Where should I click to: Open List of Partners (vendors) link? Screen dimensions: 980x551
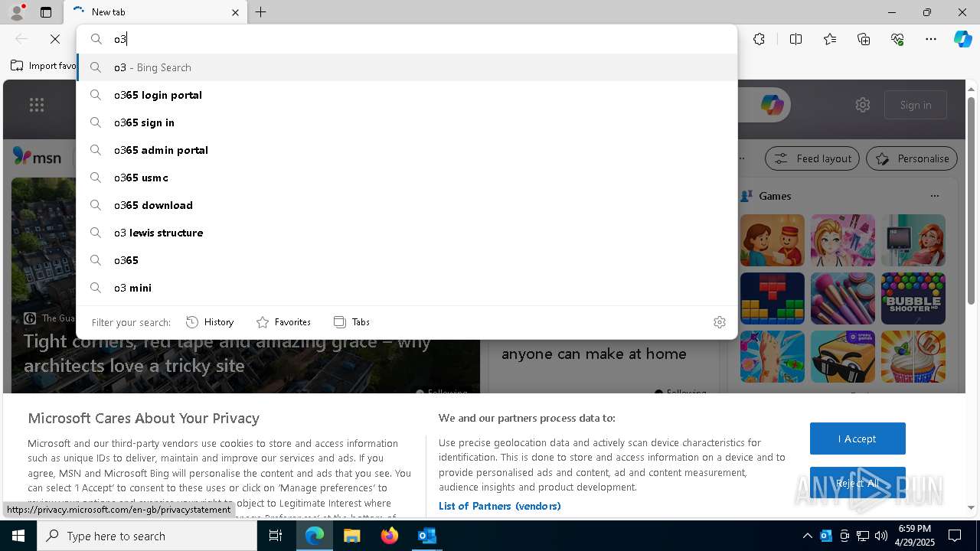click(500, 506)
